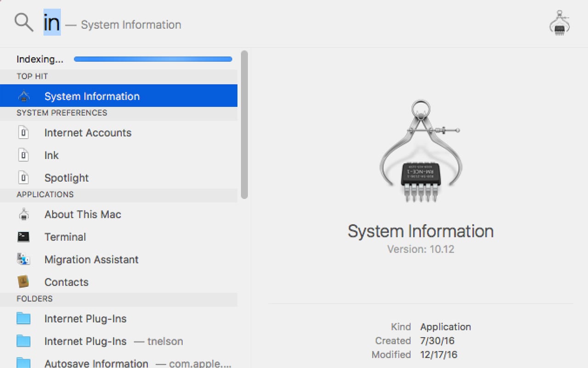The width and height of the screenshot is (588, 368).
Task: Click the Internet Accounts preference icon
Action: (23, 133)
